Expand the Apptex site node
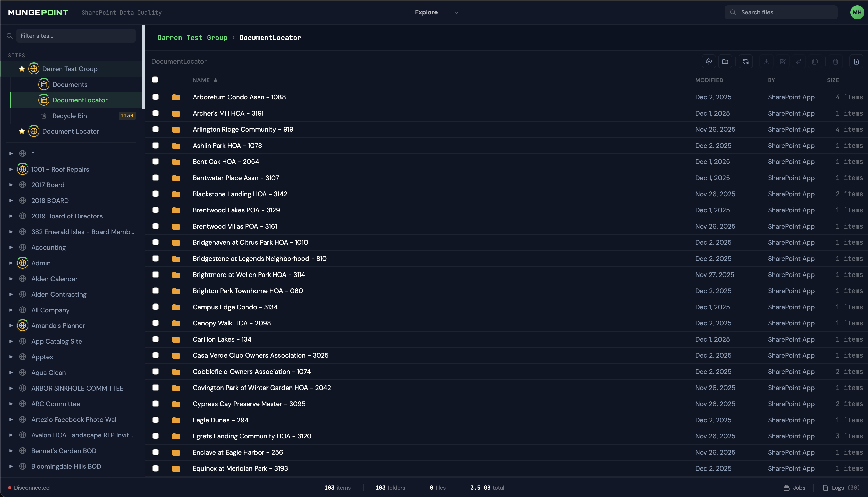This screenshot has height=497, width=868. click(11, 357)
